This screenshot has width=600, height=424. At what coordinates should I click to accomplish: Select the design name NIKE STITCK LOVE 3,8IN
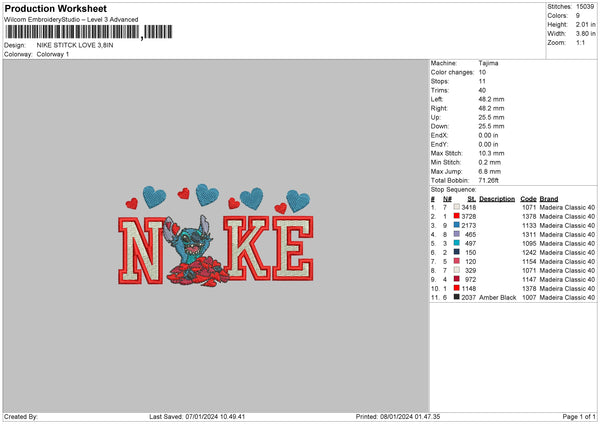(x=75, y=45)
